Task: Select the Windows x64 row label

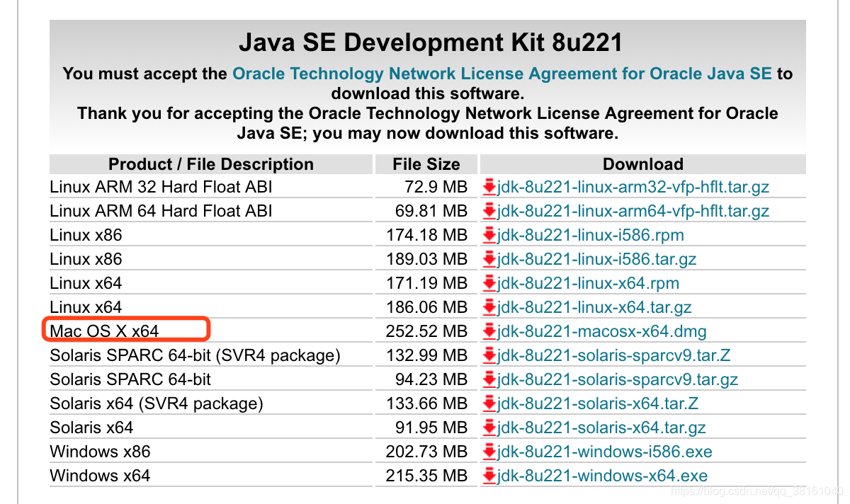Action: tap(100, 476)
